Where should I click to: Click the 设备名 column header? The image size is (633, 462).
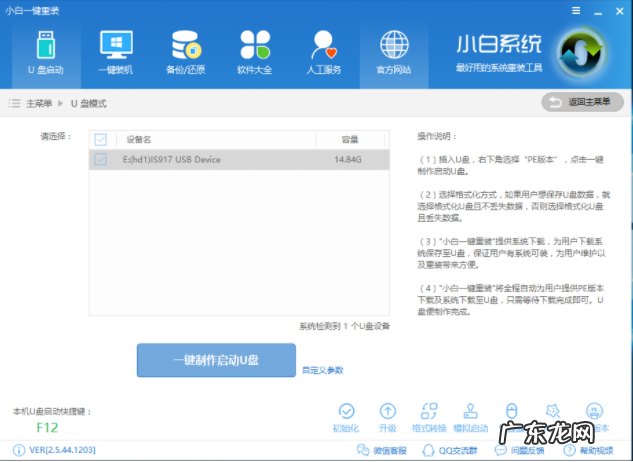click(x=138, y=140)
